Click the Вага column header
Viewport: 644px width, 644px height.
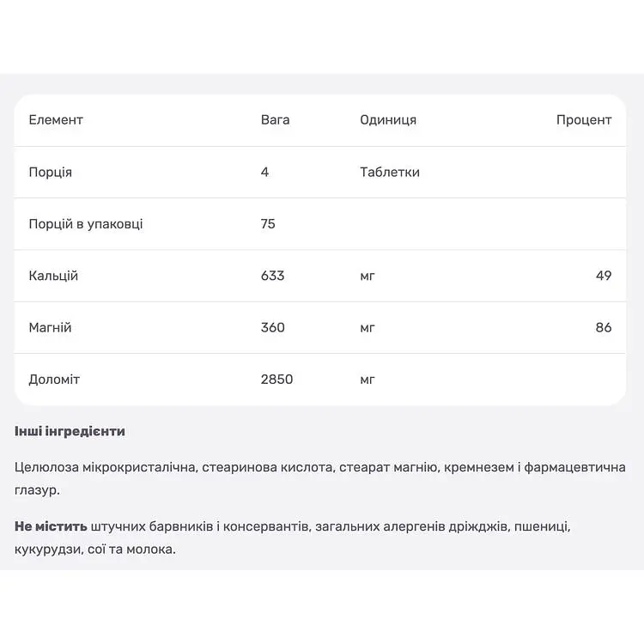point(275,120)
